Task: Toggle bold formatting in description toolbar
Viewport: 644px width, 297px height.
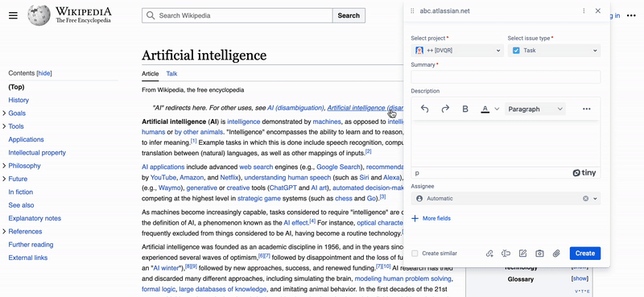Action: 465,109
